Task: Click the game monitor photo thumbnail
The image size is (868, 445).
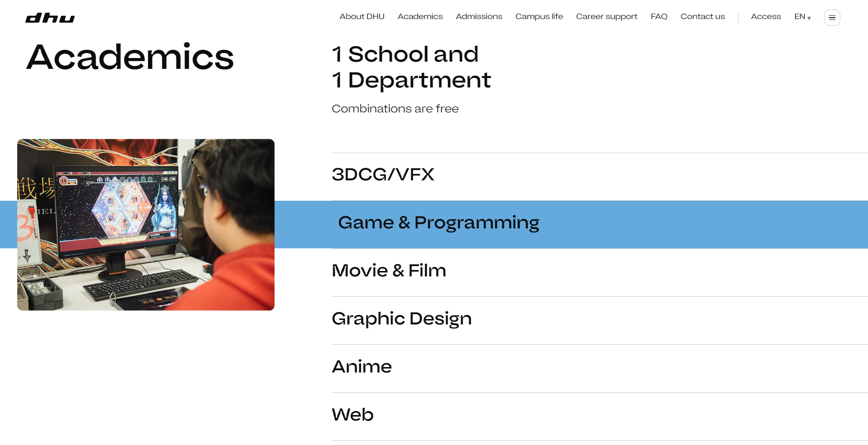Action: (x=145, y=224)
